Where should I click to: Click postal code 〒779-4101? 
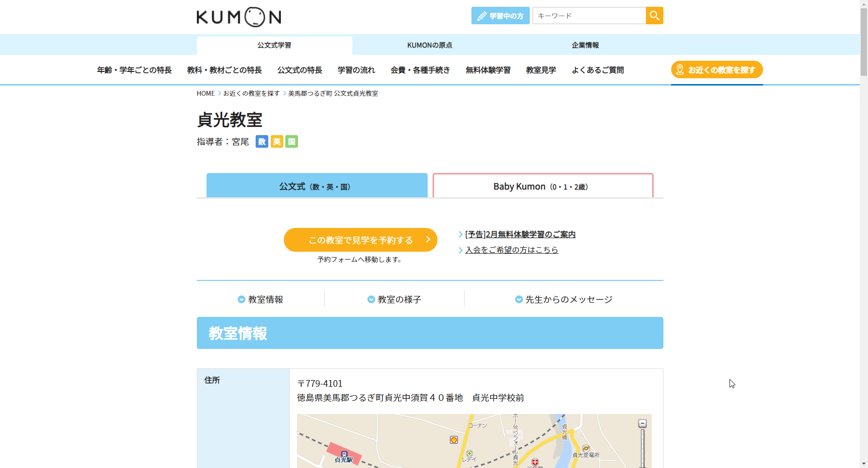pyautogui.click(x=320, y=383)
